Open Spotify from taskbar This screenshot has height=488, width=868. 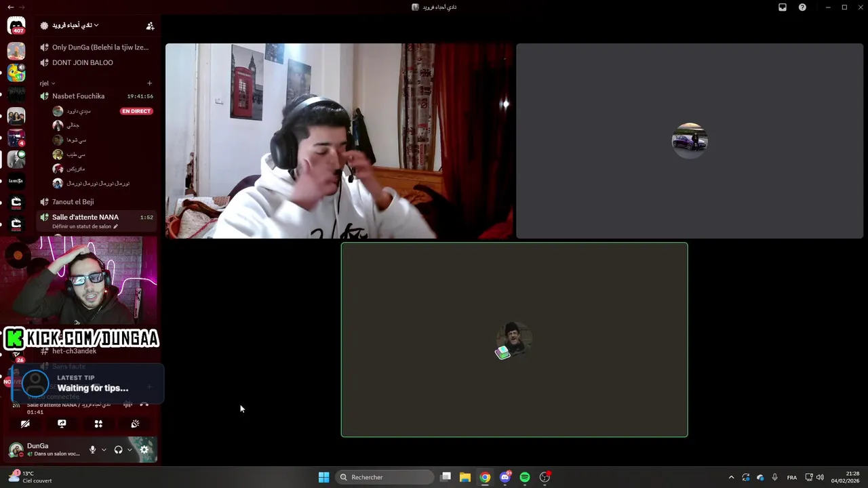click(x=525, y=477)
